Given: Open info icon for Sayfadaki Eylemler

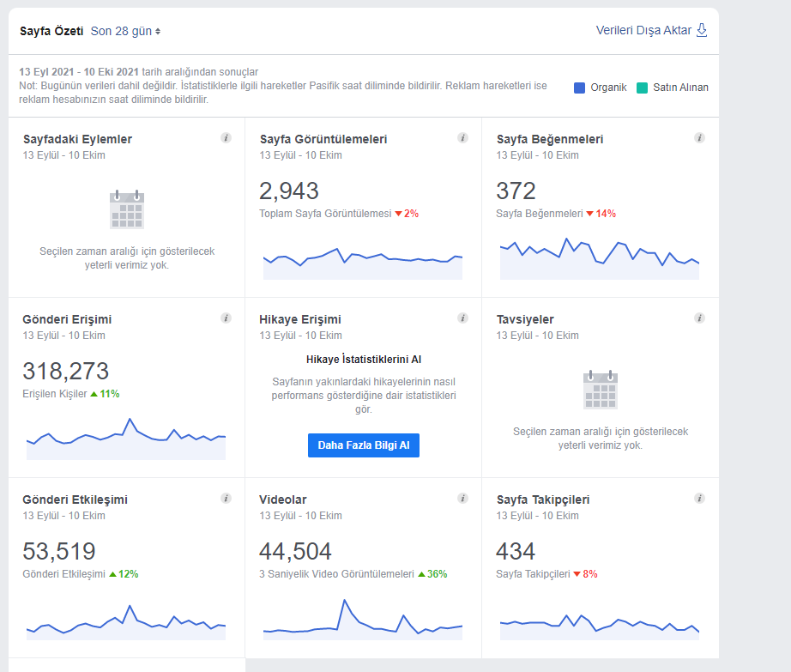Looking at the screenshot, I should pyautogui.click(x=226, y=137).
